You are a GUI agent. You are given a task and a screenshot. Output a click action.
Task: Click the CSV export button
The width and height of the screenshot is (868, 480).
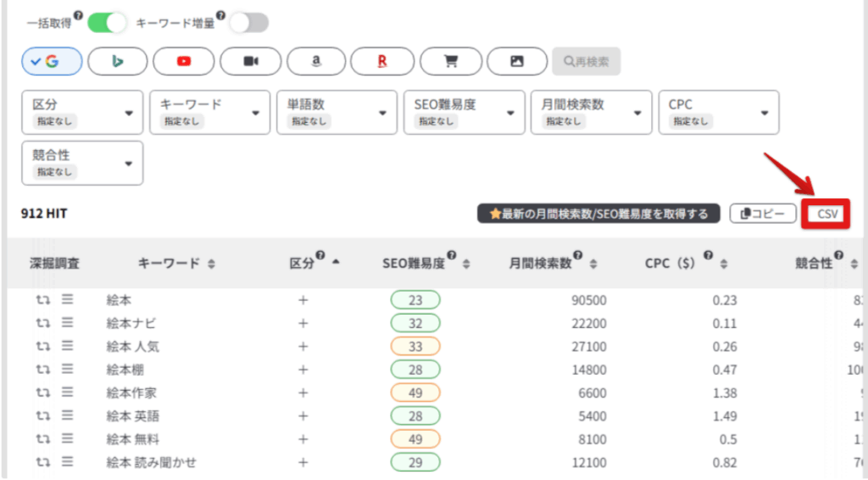[x=826, y=214]
